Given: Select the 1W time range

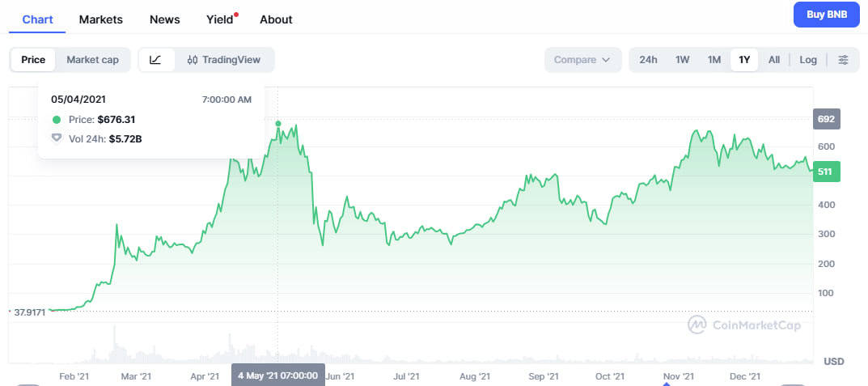Looking at the screenshot, I should (682, 60).
